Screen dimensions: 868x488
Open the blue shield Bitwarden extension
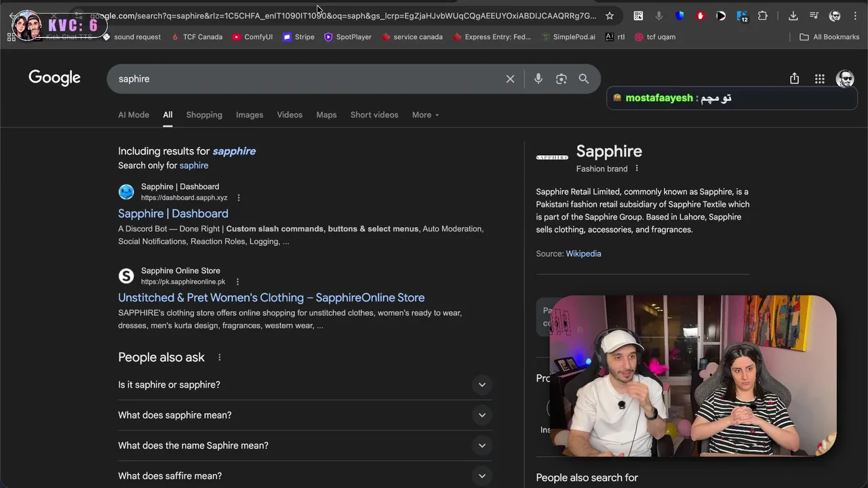click(679, 16)
